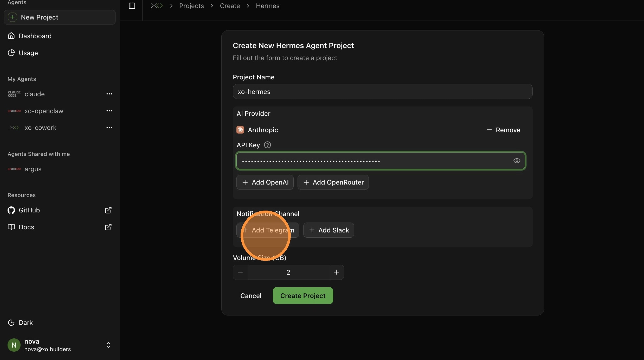Remove the Anthropic provider
Image resolution: width=644 pixels, height=360 pixels.
pos(503,130)
